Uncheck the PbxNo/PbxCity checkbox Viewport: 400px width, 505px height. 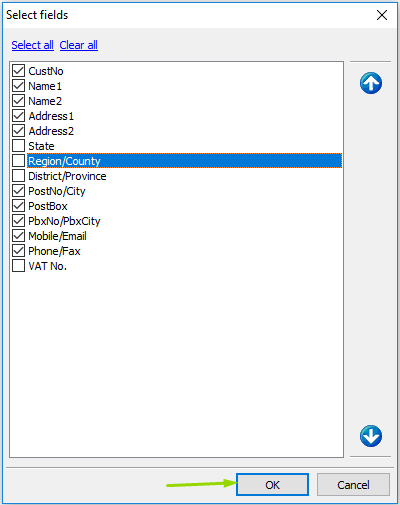19,221
